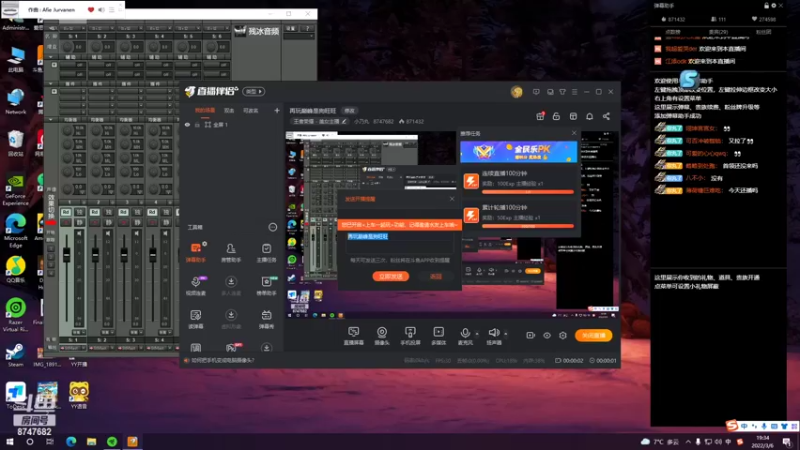Open playlist icon in music player widget

(x=111, y=10)
